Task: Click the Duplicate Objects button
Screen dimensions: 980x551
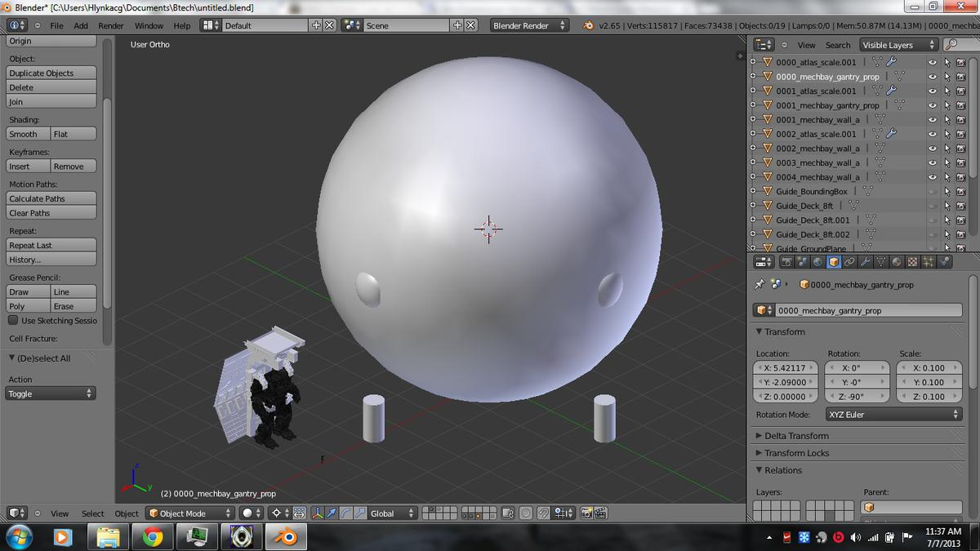Action: click(51, 73)
